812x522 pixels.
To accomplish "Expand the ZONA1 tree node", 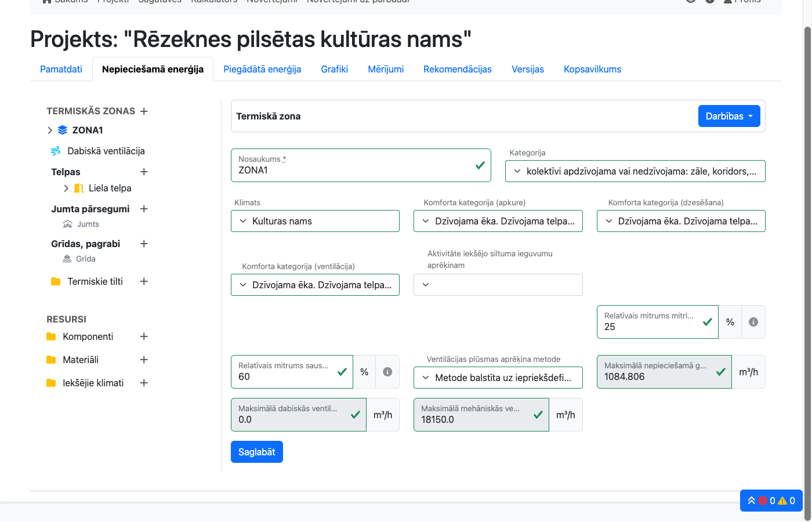I will coord(50,130).
